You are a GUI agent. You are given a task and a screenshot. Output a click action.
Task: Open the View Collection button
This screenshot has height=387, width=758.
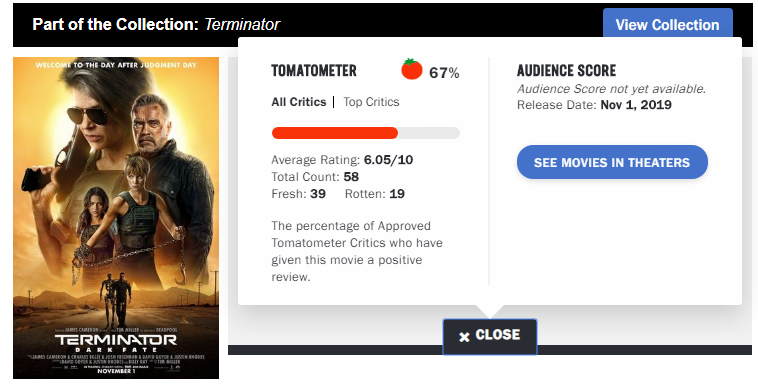(667, 24)
